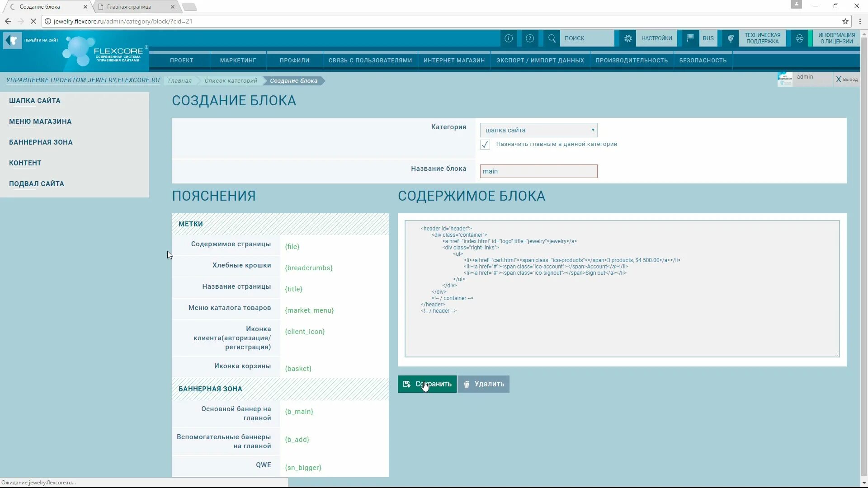The image size is (868, 488).
Task: Toggle 'Назначить главным в данной категории' checkbox
Action: (x=485, y=145)
